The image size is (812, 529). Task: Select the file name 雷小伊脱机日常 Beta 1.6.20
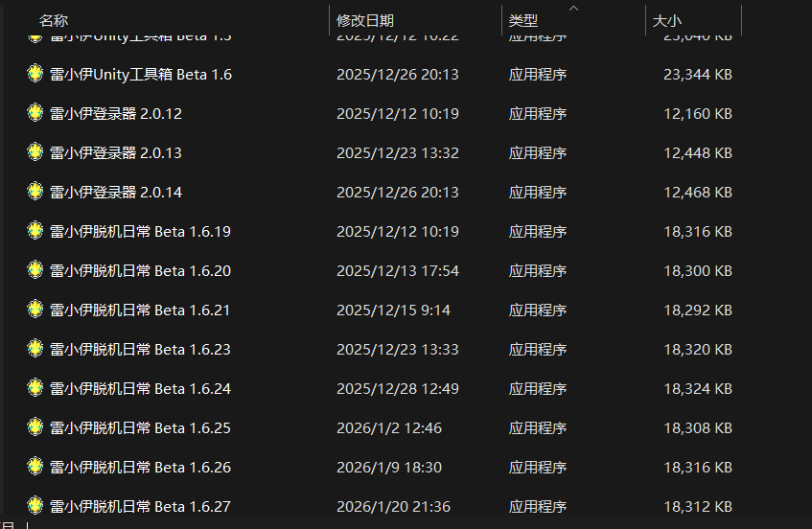click(140, 271)
